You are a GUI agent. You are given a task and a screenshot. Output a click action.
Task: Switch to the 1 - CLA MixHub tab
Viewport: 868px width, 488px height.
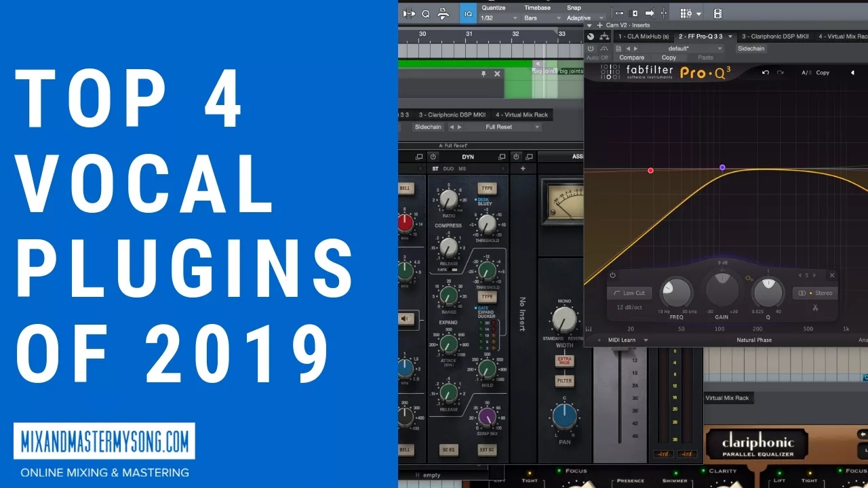coord(643,37)
